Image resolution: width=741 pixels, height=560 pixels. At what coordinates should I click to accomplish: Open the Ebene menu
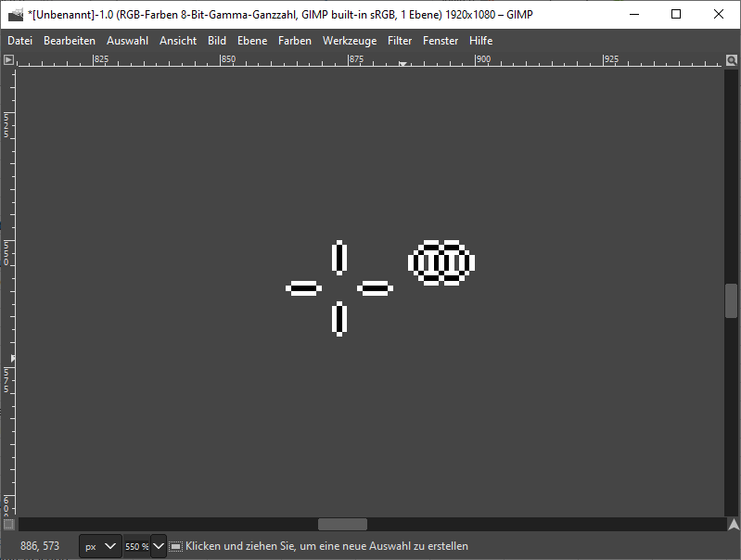pyautogui.click(x=251, y=41)
